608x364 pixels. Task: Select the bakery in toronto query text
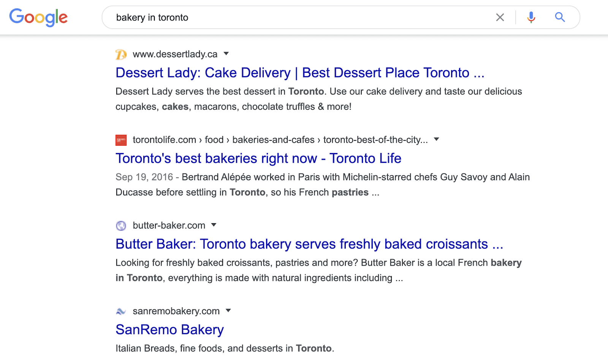pyautogui.click(x=152, y=17)
